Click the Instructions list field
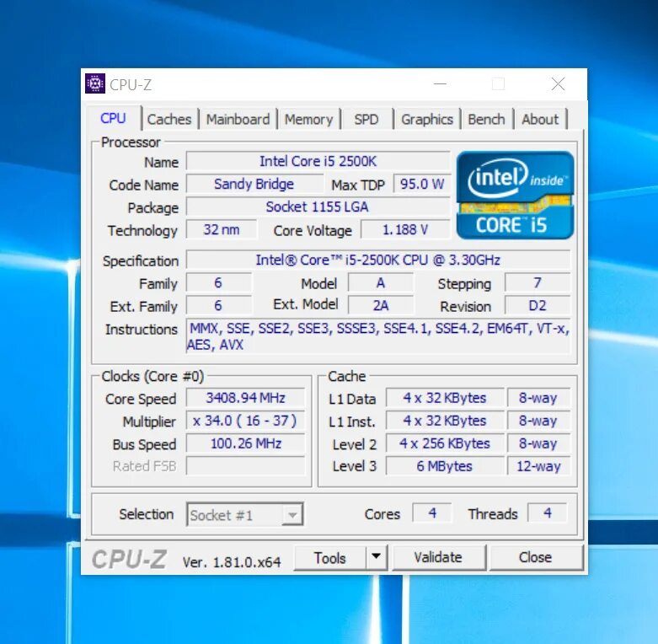Image resolution: width=658 pixels, height=644 pixels. click(378, 336)
